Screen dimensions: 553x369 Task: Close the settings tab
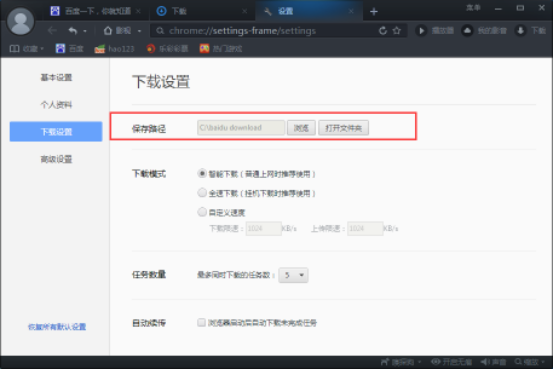tap(351, 11)
